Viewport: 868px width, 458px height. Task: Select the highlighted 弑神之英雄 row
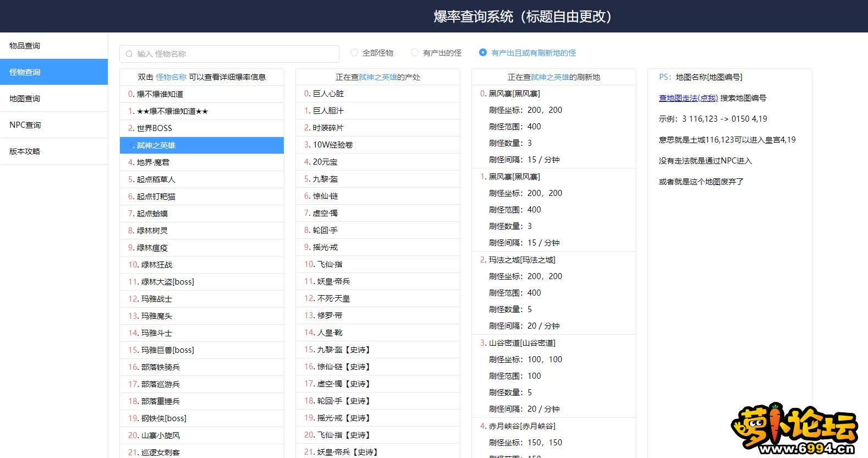point(202,145)
